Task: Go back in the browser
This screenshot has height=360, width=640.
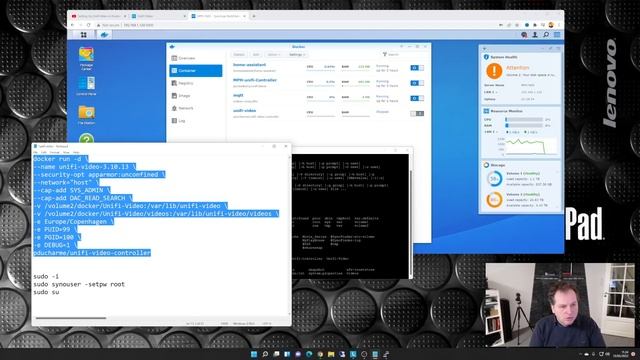Action: [73, 25]
